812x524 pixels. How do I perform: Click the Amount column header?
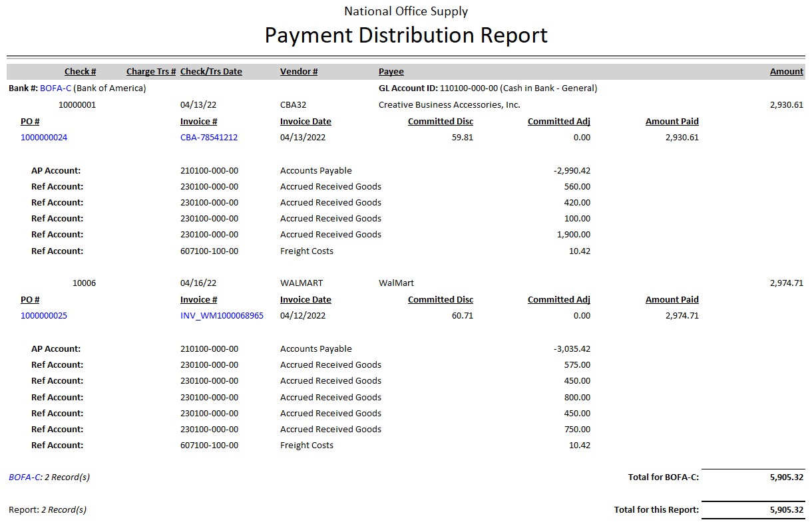(786, 72)
